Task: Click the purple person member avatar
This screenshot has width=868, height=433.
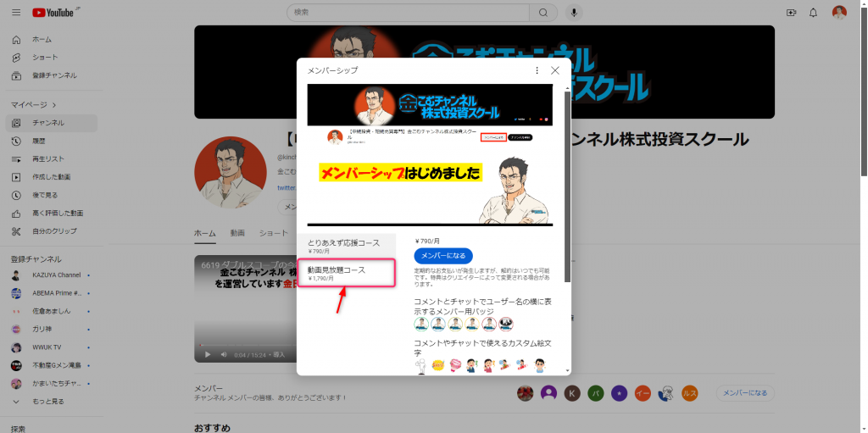Action: pyautogui.click(x=548, y=393)
